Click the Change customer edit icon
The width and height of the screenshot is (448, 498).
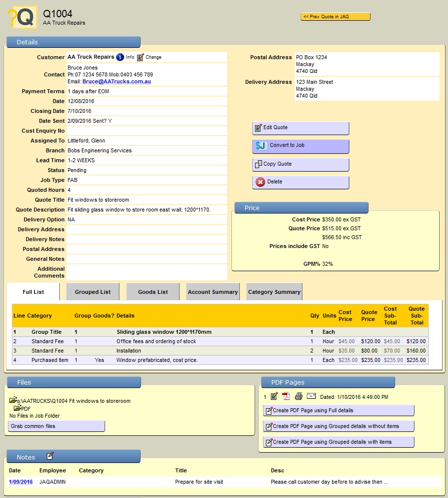pyautogui.click(x=141, y=57)
